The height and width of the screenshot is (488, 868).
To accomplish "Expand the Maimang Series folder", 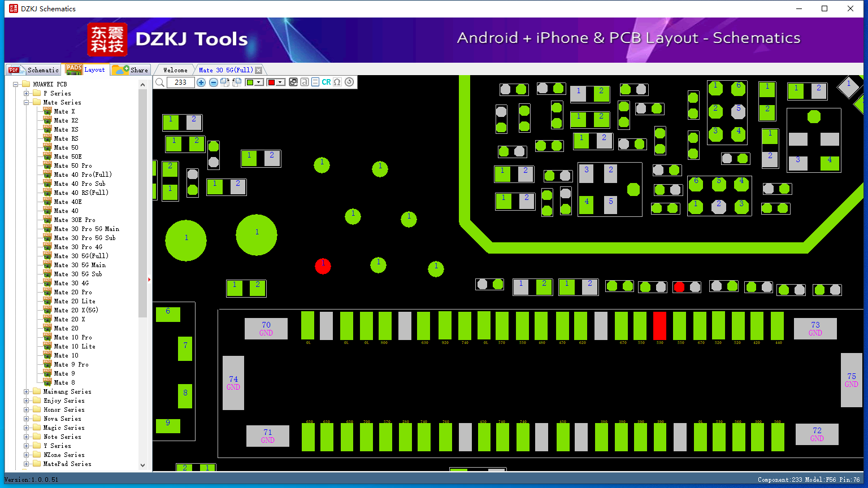I will click(26, 391).
